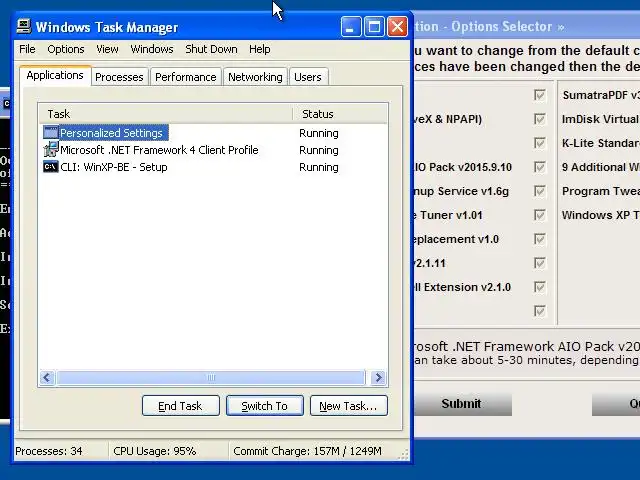The height and width of the screenshot is (480, 640).
Task: Click Windows XP T item in Options Selector
Action: pos(600,215)
